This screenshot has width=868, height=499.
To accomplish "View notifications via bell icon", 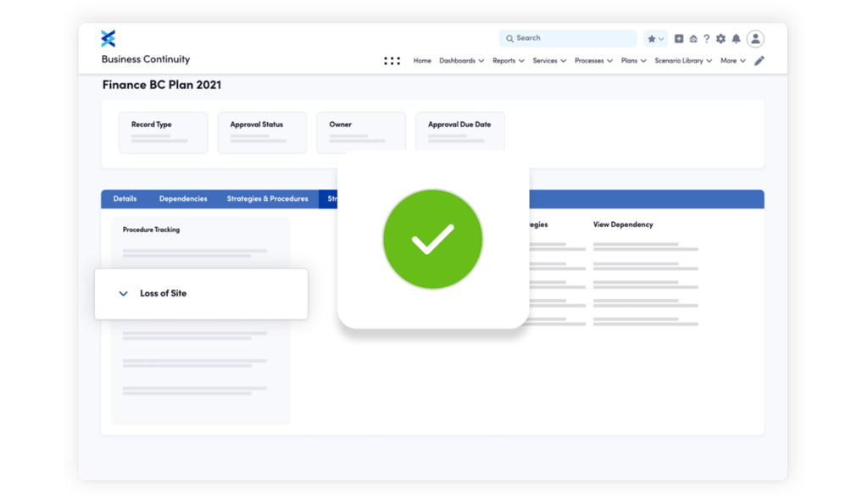I will (736, 39).
